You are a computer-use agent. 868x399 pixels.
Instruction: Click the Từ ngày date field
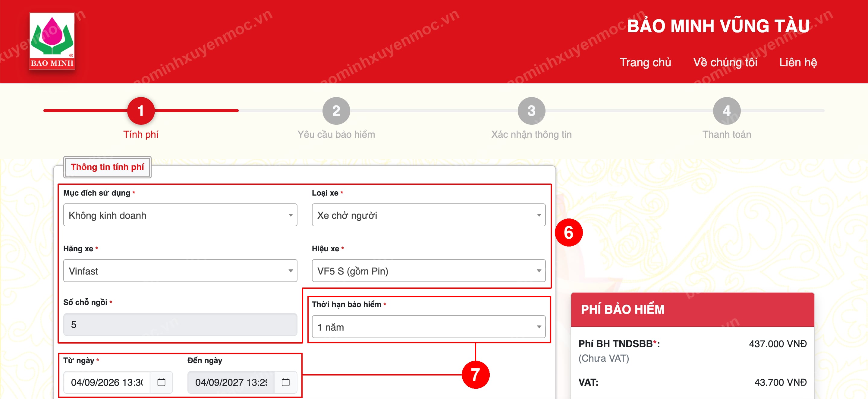[107, 382]
